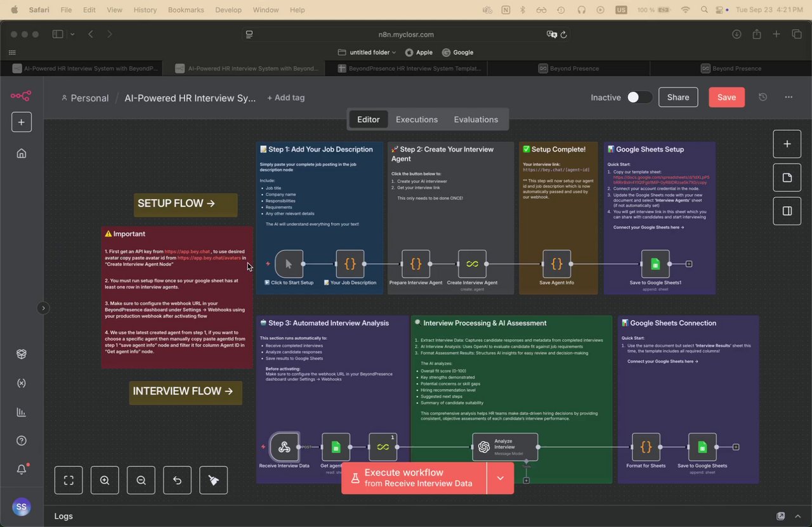Click the AI-Powered HR Interview Sy... workflow name

tap(190, 98)
